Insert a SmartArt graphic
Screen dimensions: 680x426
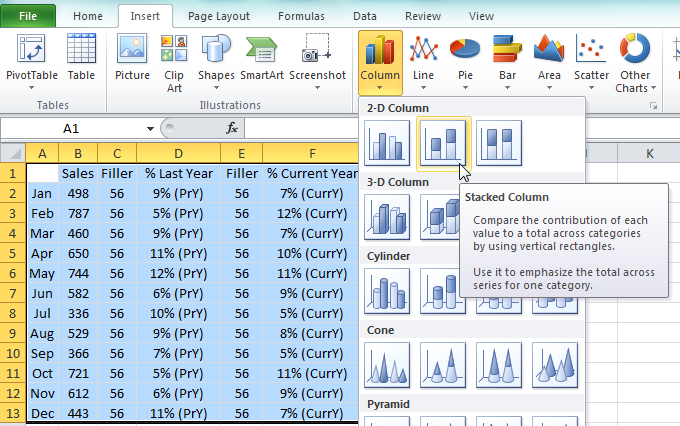pos(262,56)
